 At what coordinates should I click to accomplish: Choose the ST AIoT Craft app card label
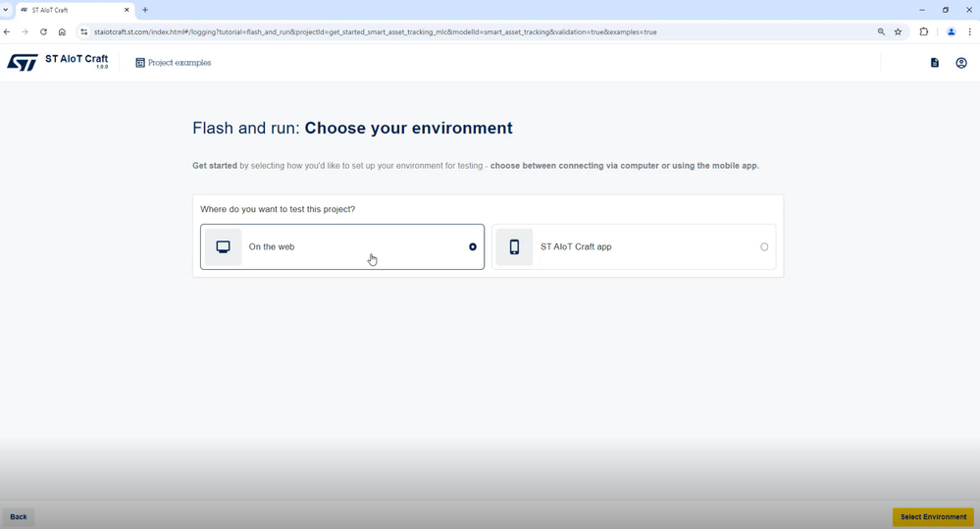coord(576,247)
